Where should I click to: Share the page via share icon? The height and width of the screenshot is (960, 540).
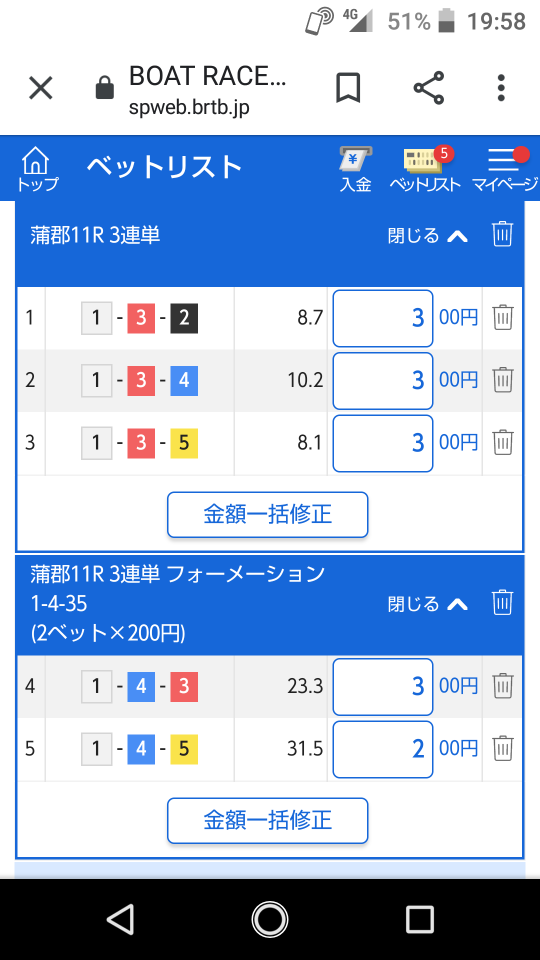(429, 88)
